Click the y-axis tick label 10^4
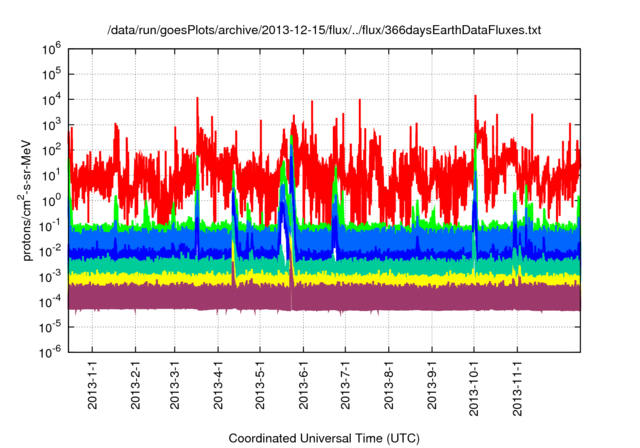The height and width of the screenshot is (448, 640). (x=51, y=100)
